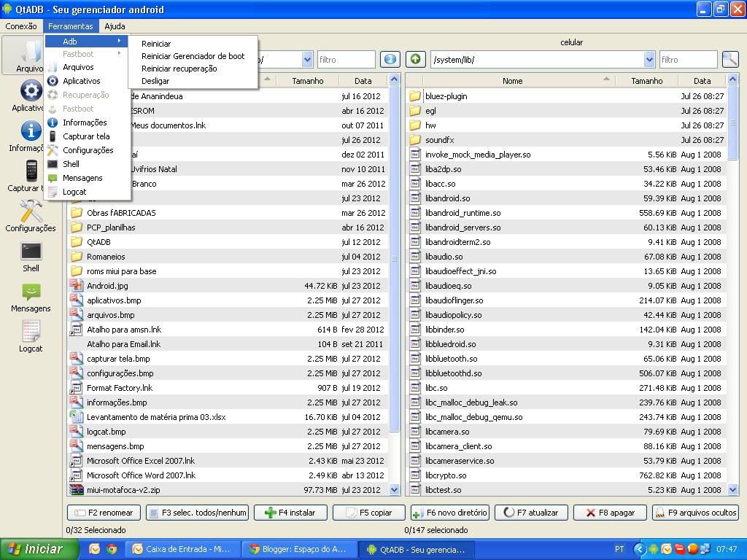The width and height of the screenshot is (747, 560).
Task: Click the green up-directory arrow for phone panel
Action: click(415, 59)
